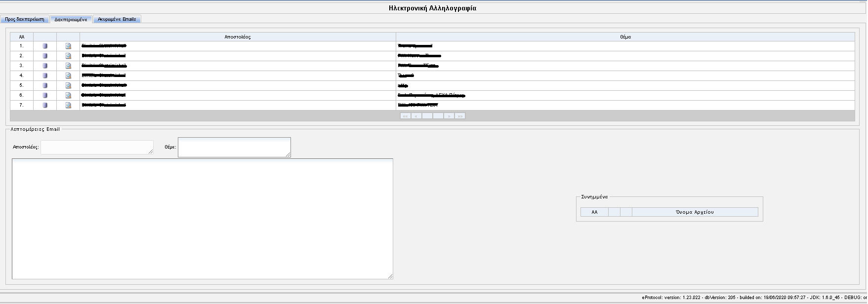
Task: Click the AA header of email table
Action: click(22, 37)
